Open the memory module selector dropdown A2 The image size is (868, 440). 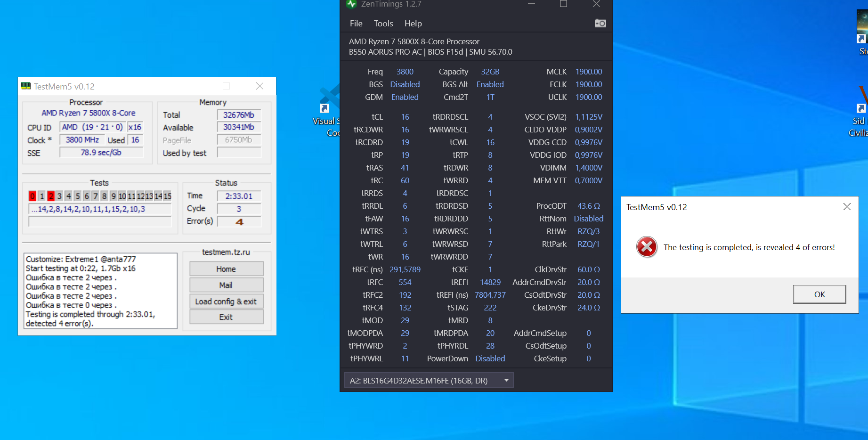coord(429,381)
